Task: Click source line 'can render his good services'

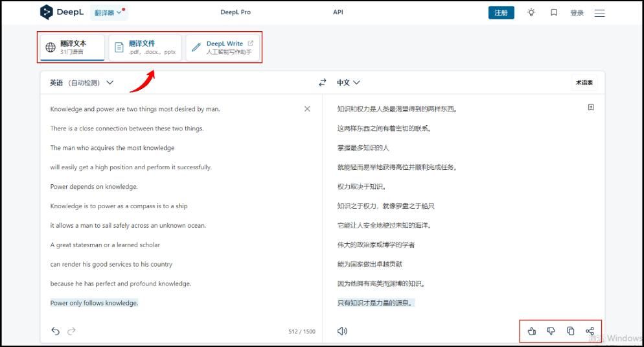Action: tap(111, 264)
